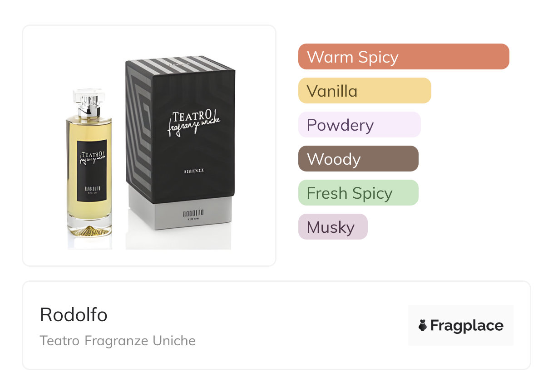The height and width of the screenshot is (392, 553).
Task: Click the black label on the bottle
Action: coord(92,171)
